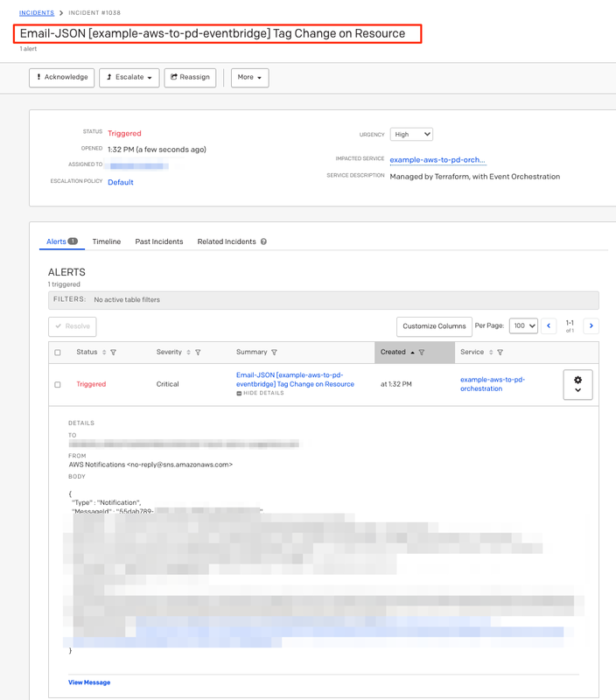Click the Triggered status text in details
The image size is (616, 700).
tap(124, 134)
